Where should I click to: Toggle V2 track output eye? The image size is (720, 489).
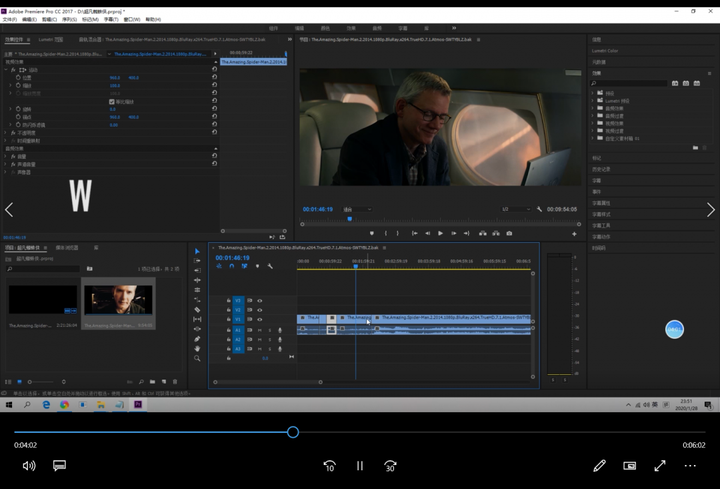coord(260,310)
